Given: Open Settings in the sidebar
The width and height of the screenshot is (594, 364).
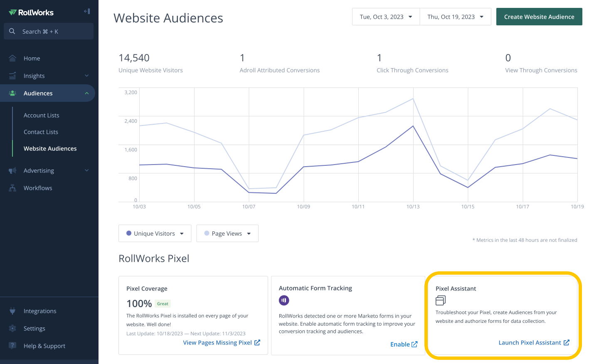Looking at the screenshot, I should point(35,328).
